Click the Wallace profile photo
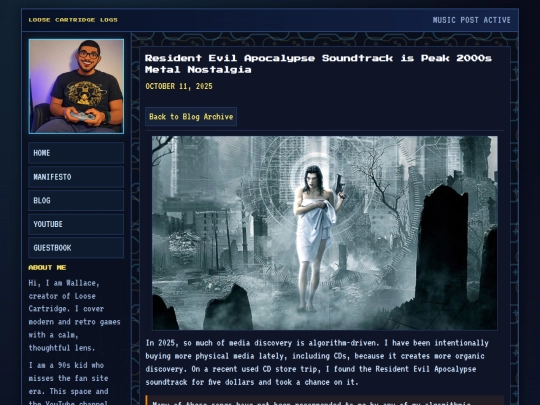The image size is (540, 405). [x=76, y=86]
